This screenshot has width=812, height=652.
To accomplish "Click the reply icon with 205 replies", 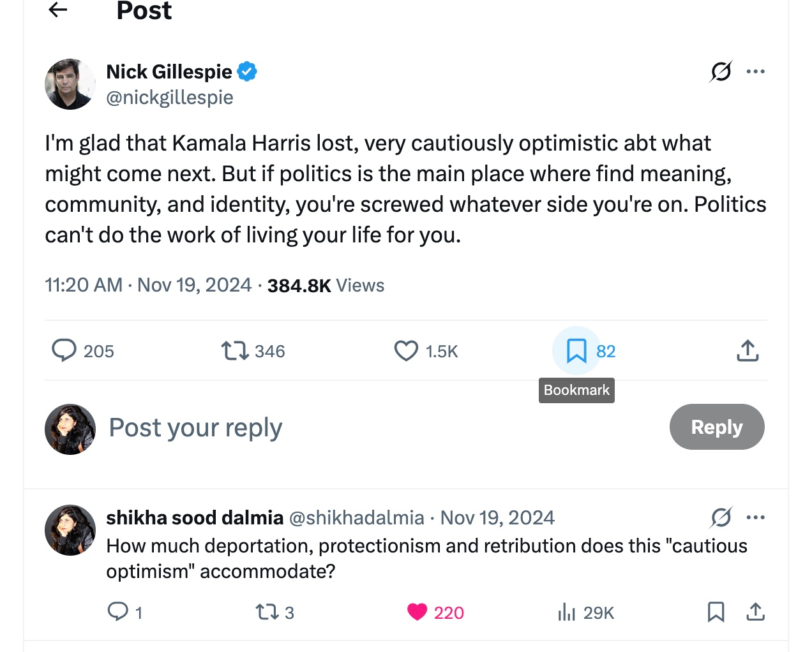I will point(64,351).
